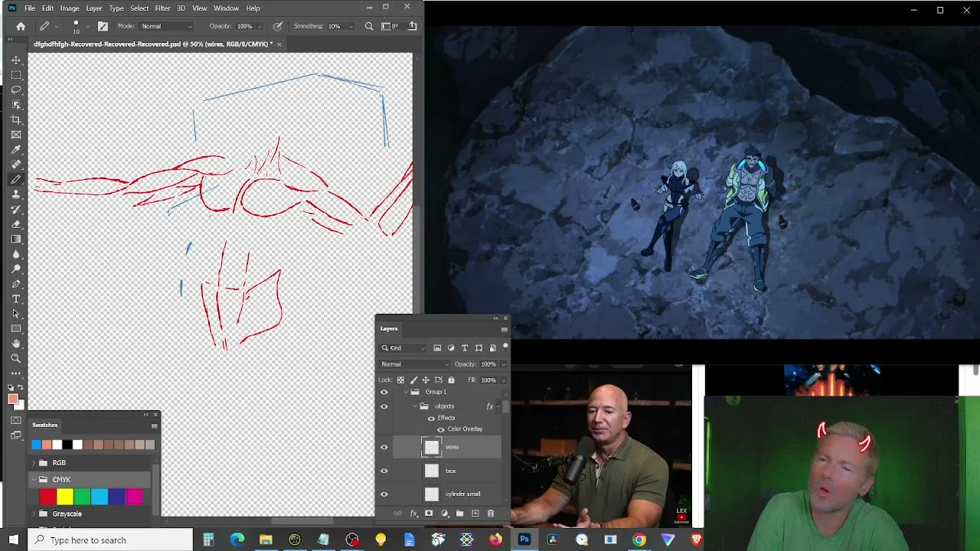Image resolution: width=980 pixels, height=551 pixels.
Task: Collapse the CMYK swatch group
Action: tap(34, 480)
